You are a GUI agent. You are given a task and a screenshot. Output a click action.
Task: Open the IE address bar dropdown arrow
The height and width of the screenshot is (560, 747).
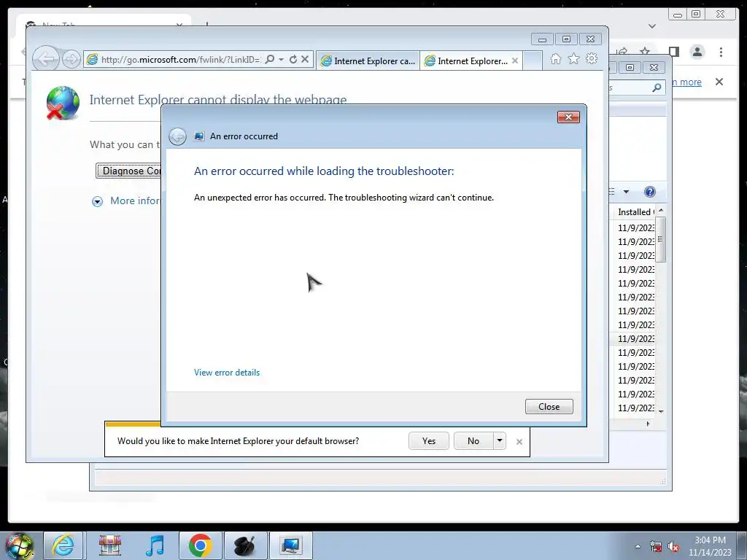tap(281, 59)
